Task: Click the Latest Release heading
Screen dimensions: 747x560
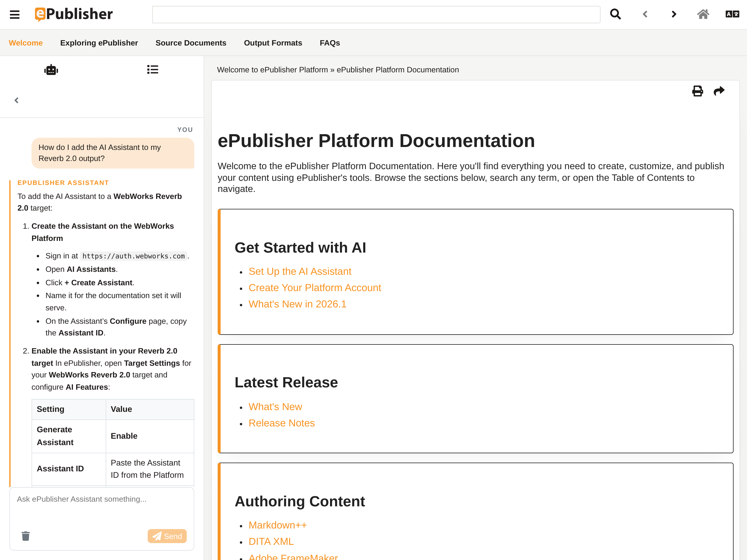Action: coord(286,382)
